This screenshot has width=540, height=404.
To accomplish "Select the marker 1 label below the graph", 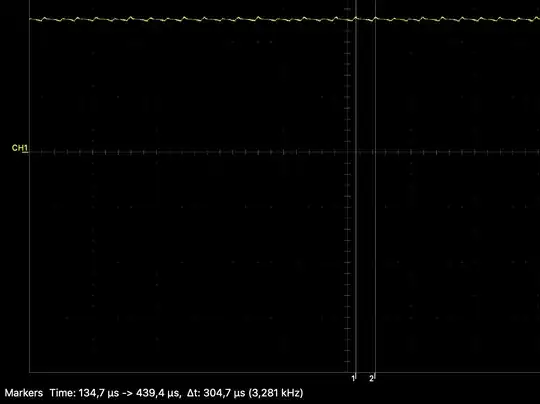I will 353,379.
